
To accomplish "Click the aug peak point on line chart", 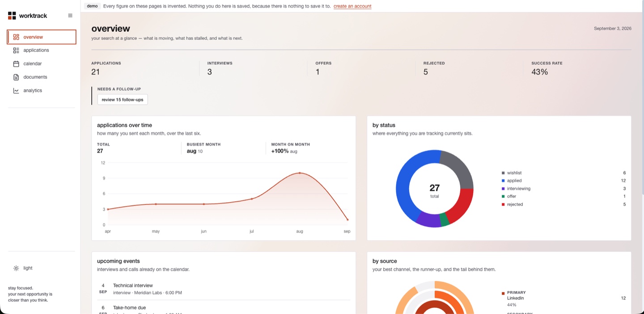I will point(300,173).
